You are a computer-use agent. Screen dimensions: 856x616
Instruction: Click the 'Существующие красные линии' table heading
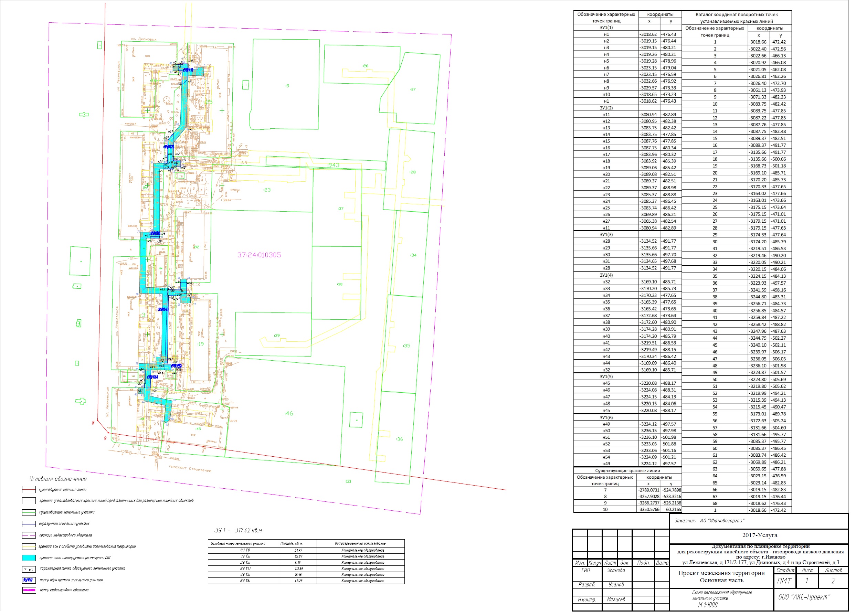point(628,471)
